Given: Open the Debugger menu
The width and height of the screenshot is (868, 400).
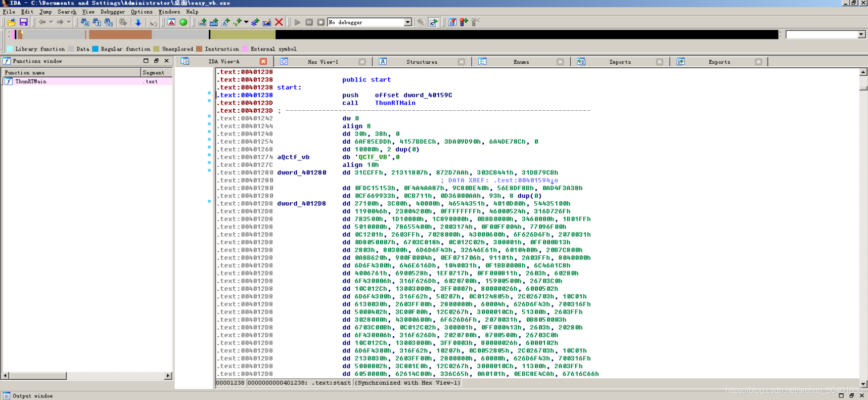Looking at the screenshot, I should [x=112, y=12].
